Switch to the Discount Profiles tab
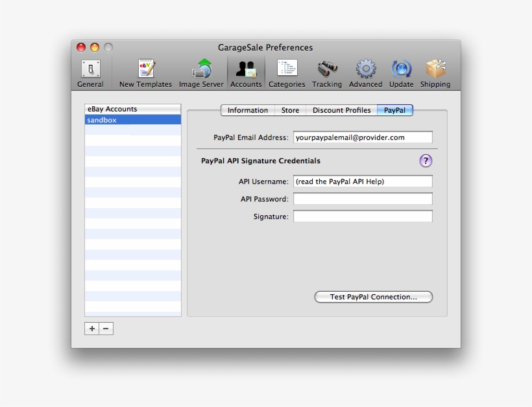The width and height of the screenshot is (532, 407). click(x=342, y=110)
